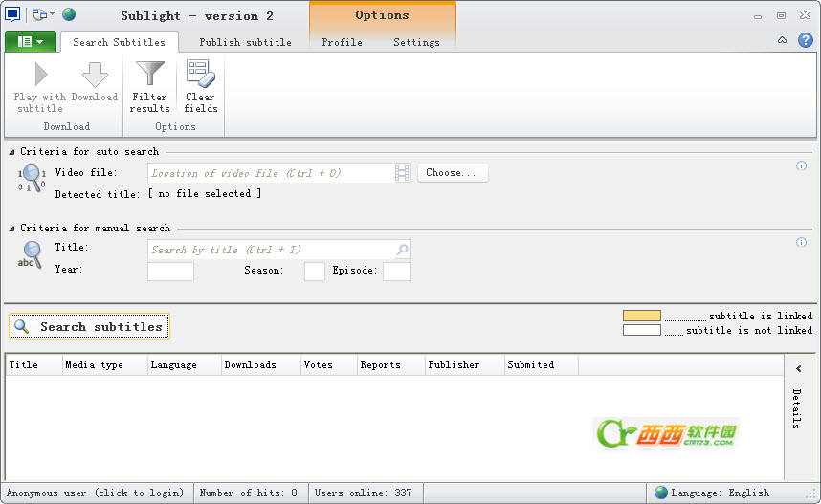Click the Choose... button
The height and width of the screenshot is (504, 821).
pyautogui.click(x=453, y=173)
